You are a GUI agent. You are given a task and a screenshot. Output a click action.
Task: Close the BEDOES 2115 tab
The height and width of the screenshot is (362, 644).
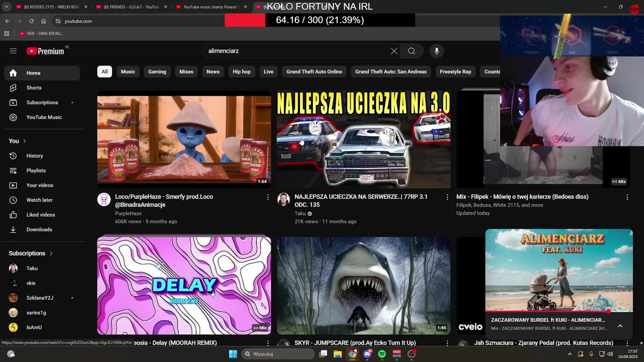86,7
